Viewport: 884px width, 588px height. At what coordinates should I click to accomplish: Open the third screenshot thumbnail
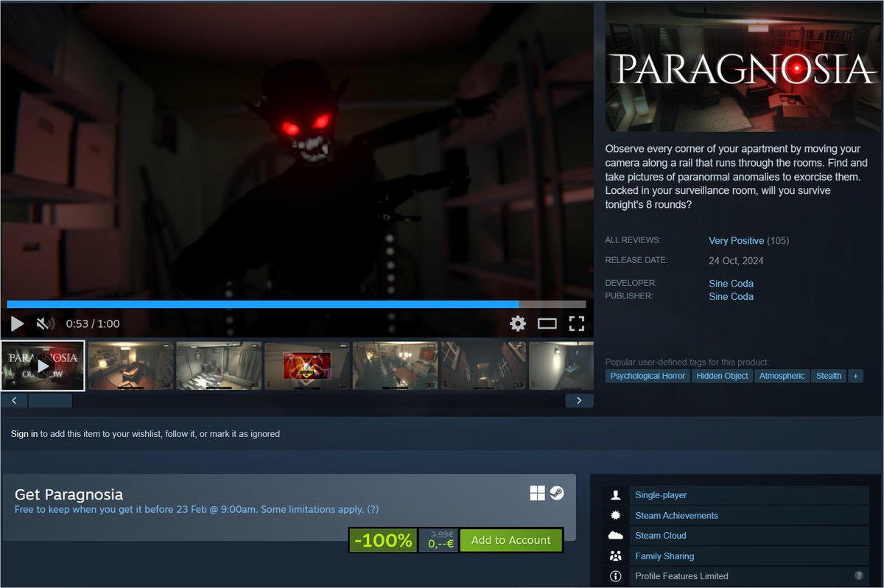pyautogui.click(x=220, y=365)
